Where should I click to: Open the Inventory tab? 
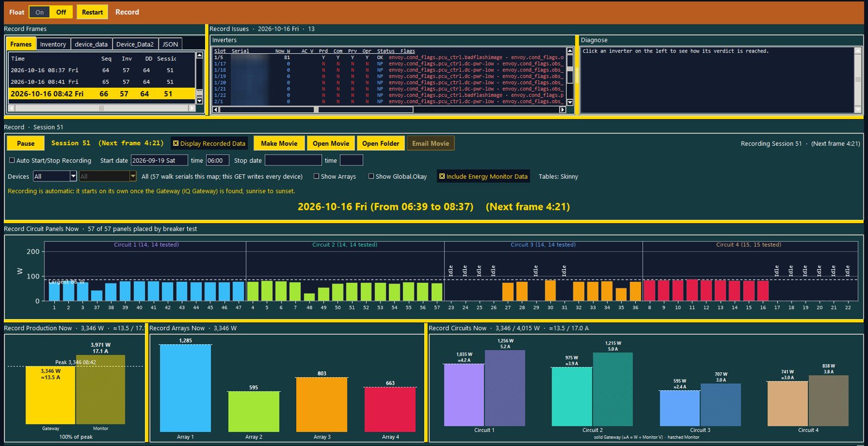53,44
